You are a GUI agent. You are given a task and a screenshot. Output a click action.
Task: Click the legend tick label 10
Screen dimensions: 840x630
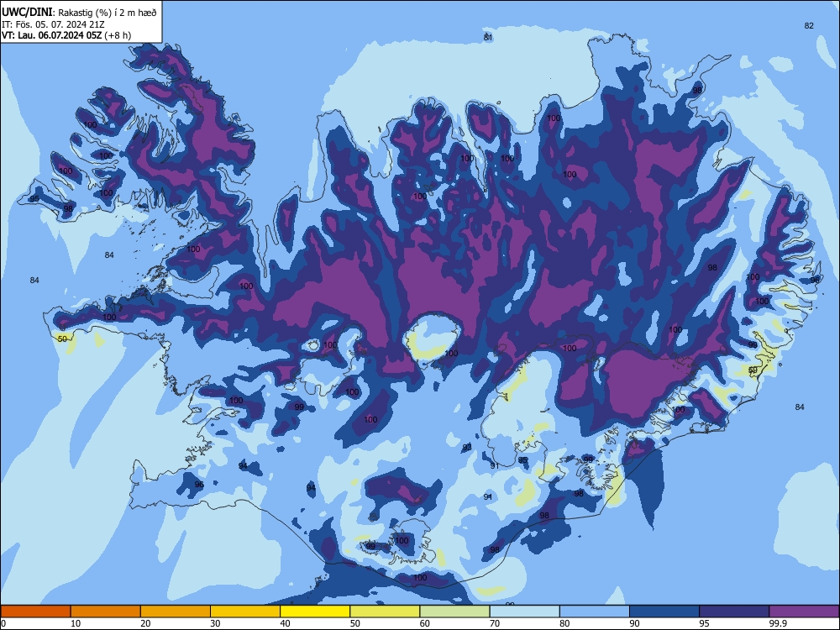pyautogui.click(x=76, y=623)
